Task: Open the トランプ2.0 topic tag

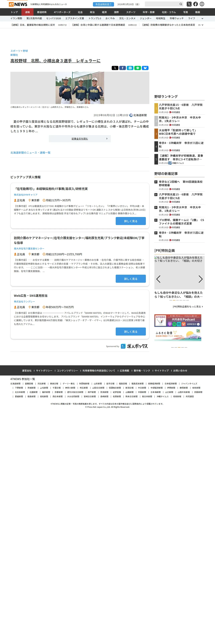Action: 95,19
